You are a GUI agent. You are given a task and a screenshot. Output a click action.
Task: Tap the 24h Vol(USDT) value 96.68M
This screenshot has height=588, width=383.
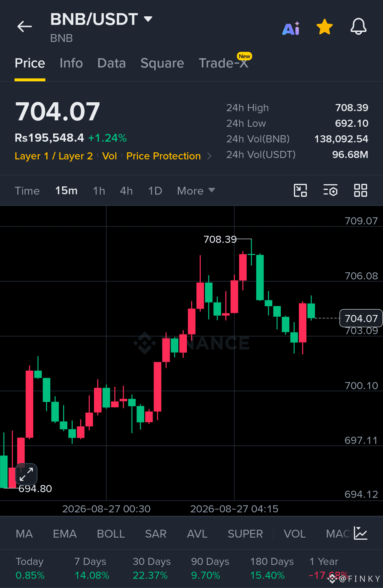pos(350,154)
